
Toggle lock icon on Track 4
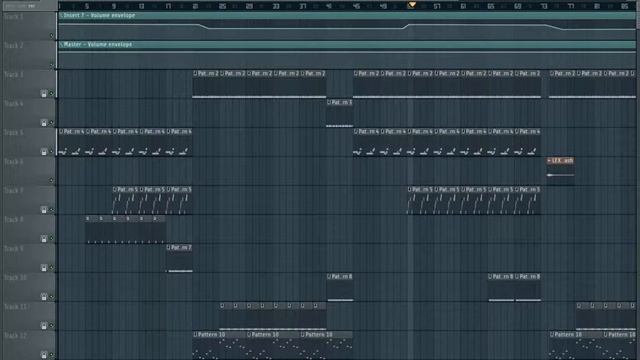(x=44, y=123)
